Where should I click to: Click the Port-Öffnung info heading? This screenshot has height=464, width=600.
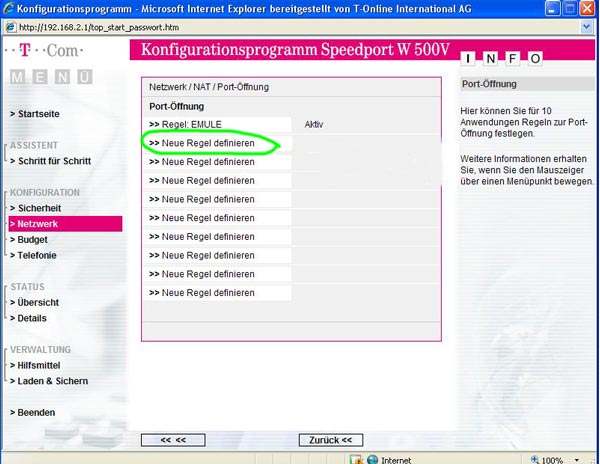489,84
